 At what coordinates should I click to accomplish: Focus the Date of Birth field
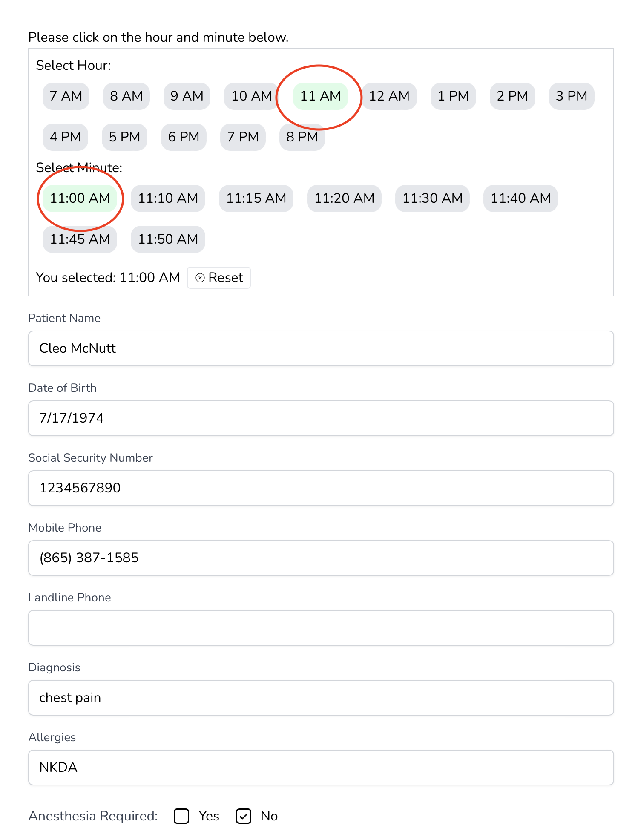[x=321, y=418]
